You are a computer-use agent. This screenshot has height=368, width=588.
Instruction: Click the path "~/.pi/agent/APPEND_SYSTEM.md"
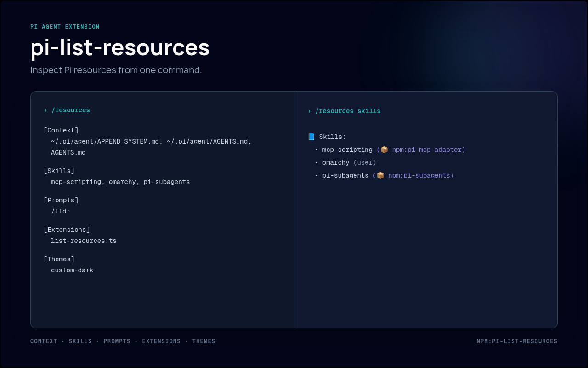point(105,142)
